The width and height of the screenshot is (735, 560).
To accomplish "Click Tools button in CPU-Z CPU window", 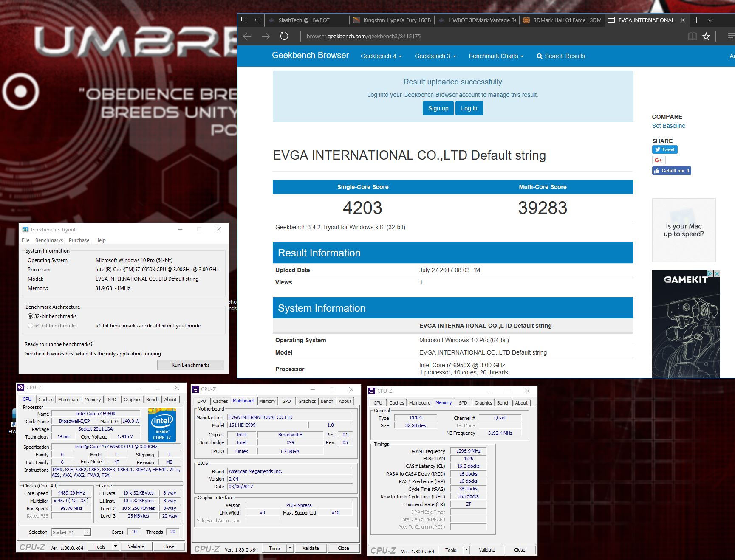I will (x=100, y=547).
